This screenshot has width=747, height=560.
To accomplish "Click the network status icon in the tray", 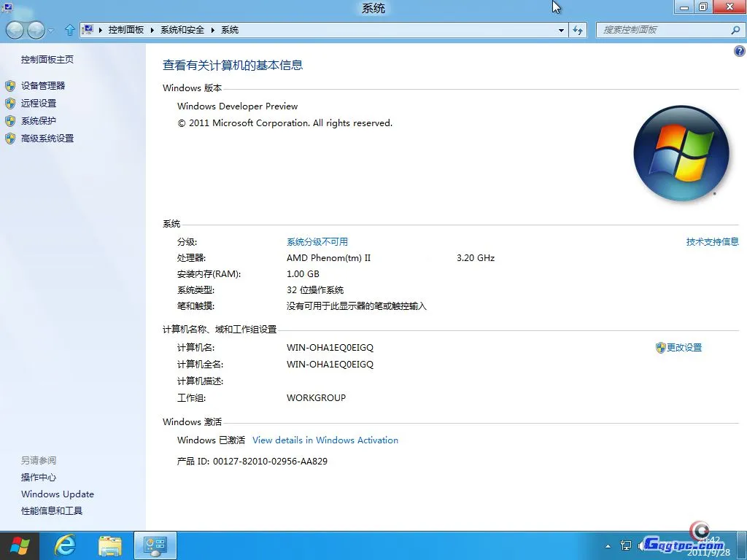I will pyautogui.click(x=626, y=545).
